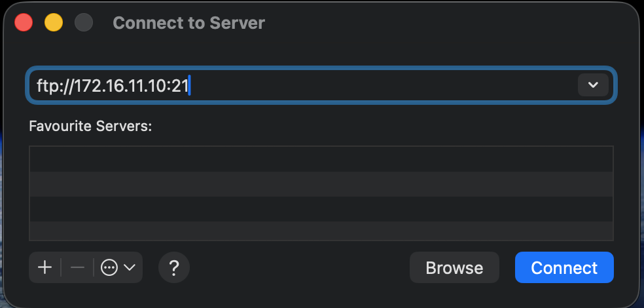Expand the small arrow beside the ellipsis icon
The height and width of the screenshot is (308, 644).
pos(130,267)
